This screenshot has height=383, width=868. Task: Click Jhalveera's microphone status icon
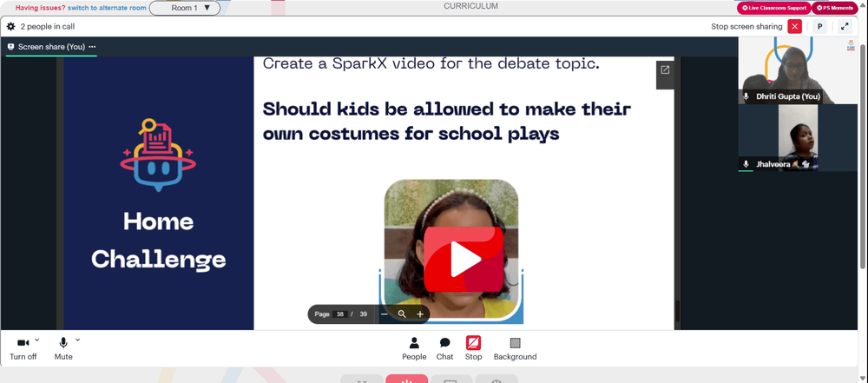click(x=746, y=164)
